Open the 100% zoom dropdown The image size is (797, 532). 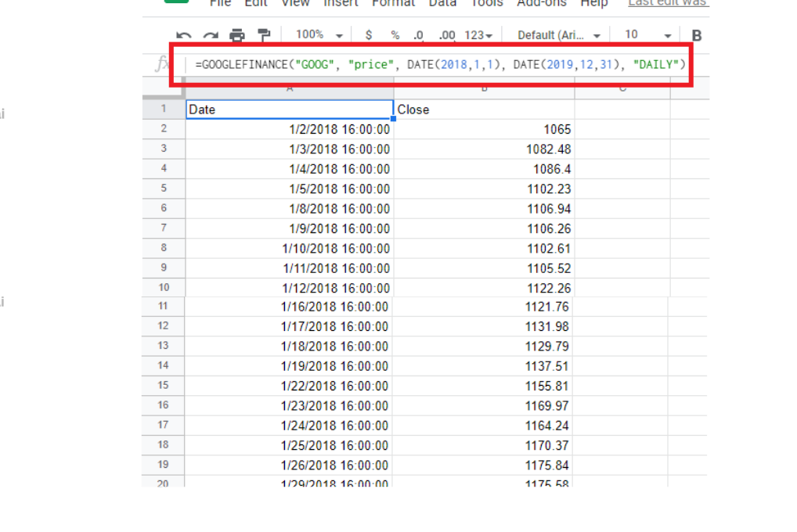319,36
